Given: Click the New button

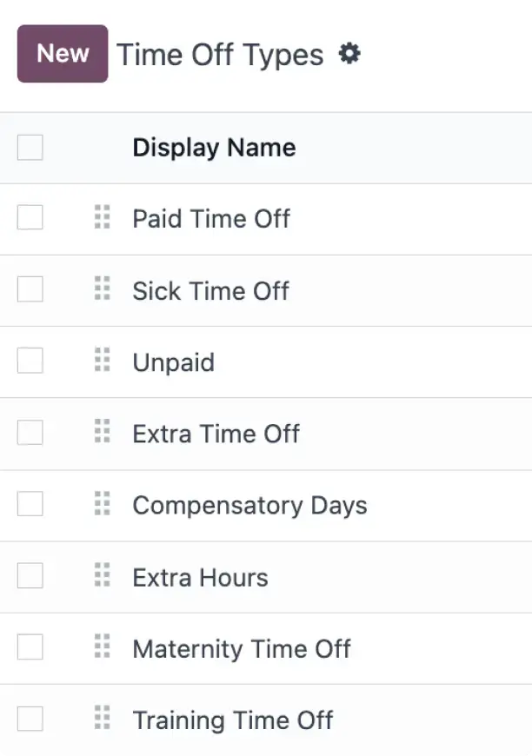Looking at the screenshot, I should click(62, 53).
